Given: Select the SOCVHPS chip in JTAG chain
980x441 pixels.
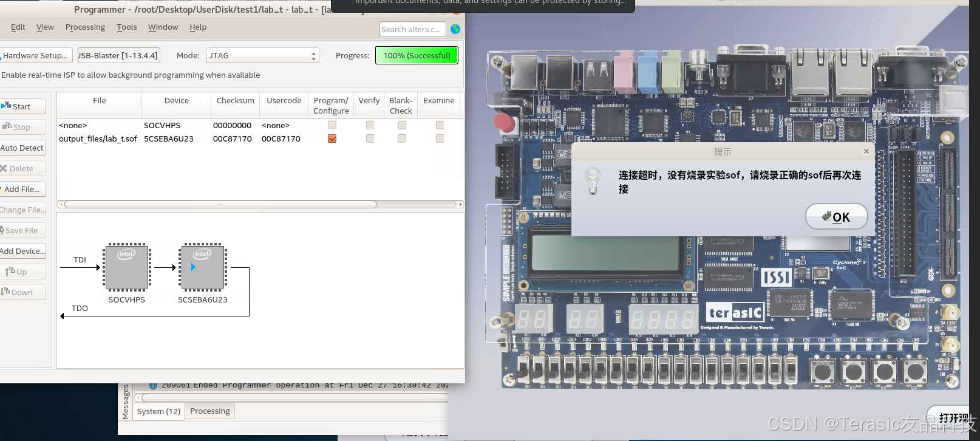Looking at the screenshot, I should tap(126, 267).
